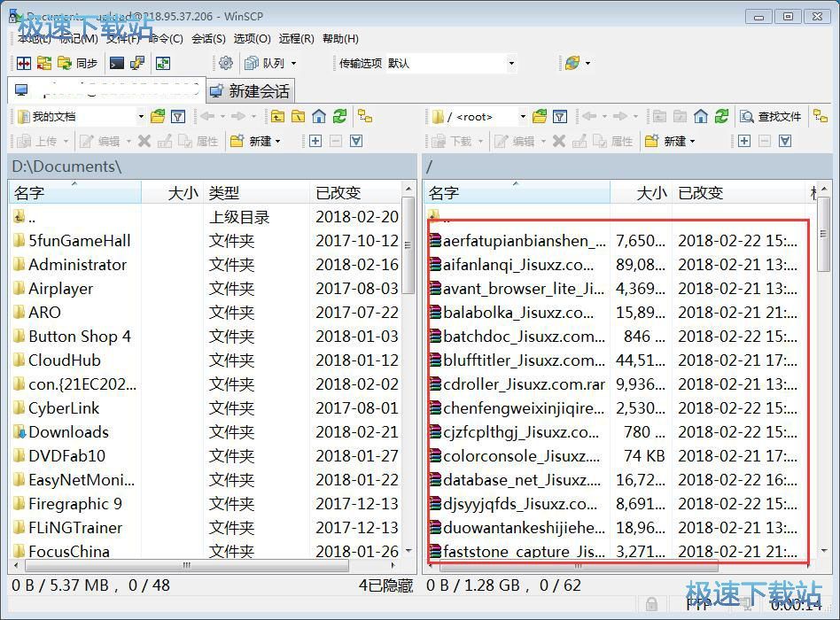Screen dimensions: 840x620
Task: Click the remote home directory icon
Action: (701, 116)
